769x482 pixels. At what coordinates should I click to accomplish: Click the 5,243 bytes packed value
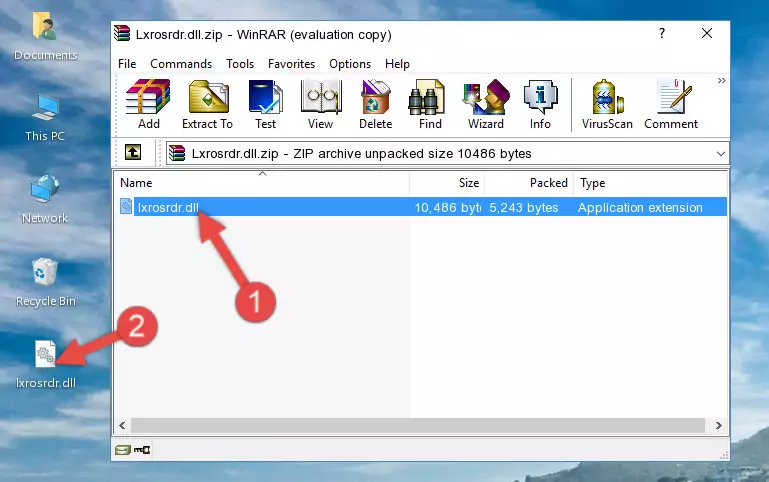524,207
